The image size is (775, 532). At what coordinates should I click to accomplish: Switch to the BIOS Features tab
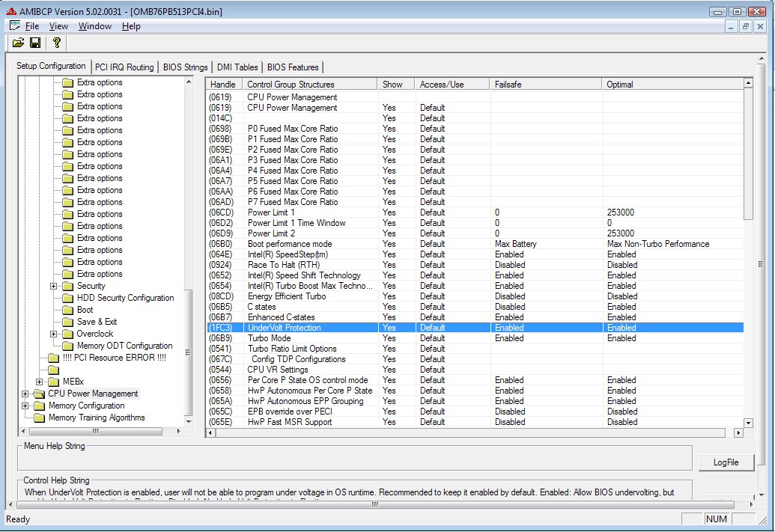tap(293, 67)
